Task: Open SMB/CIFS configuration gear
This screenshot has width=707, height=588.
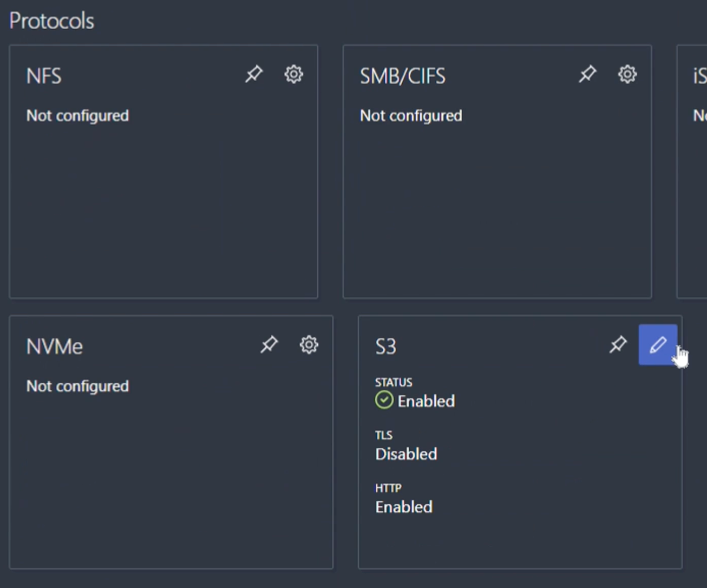Action: pyautogui.click(x=627, y=74)
